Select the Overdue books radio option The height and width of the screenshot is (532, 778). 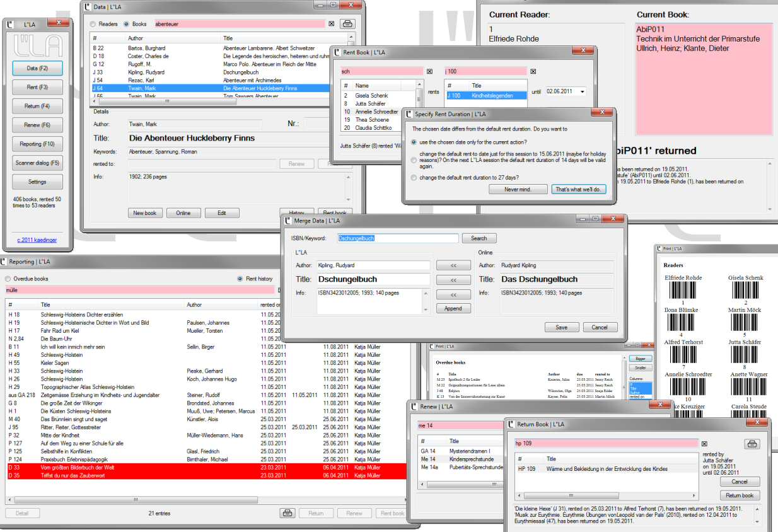pyautogui.click(x=9, y=279)
